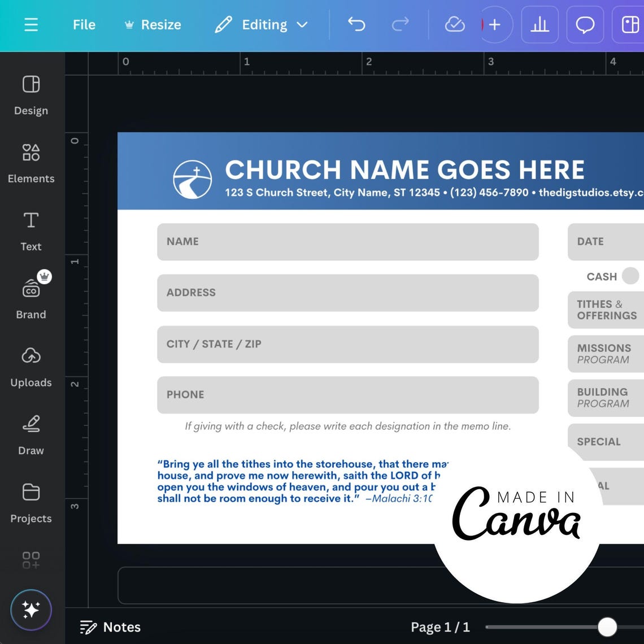This screenshot has width=644, height=644.
Task: Click the Redo arrow in the toolbar
Action: 401,24
